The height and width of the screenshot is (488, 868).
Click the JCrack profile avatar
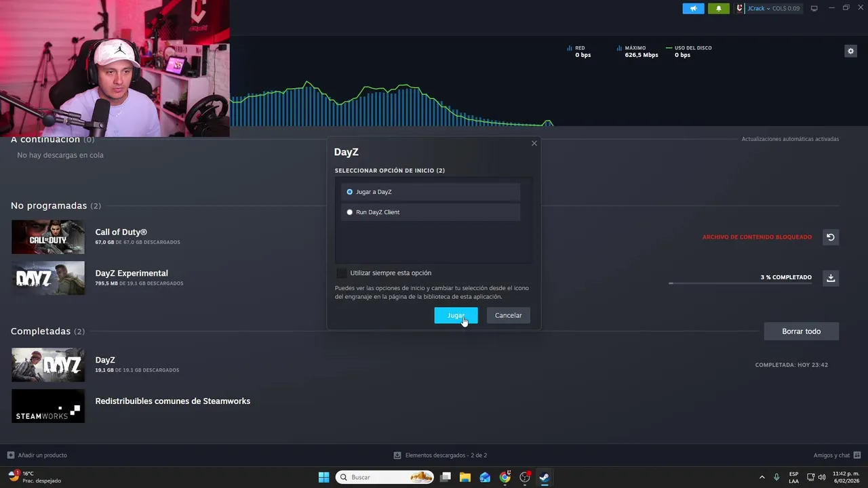[x=740, y=8]
